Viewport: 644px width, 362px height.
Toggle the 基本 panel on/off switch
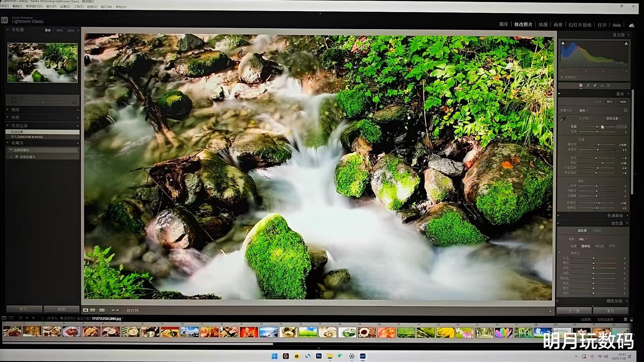pos(559,94)
